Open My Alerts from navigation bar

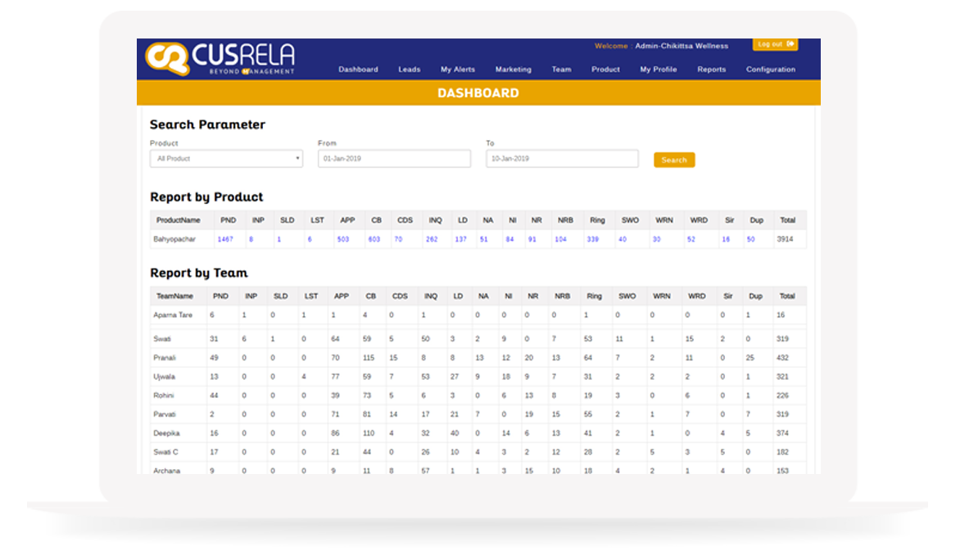(457, 70)
